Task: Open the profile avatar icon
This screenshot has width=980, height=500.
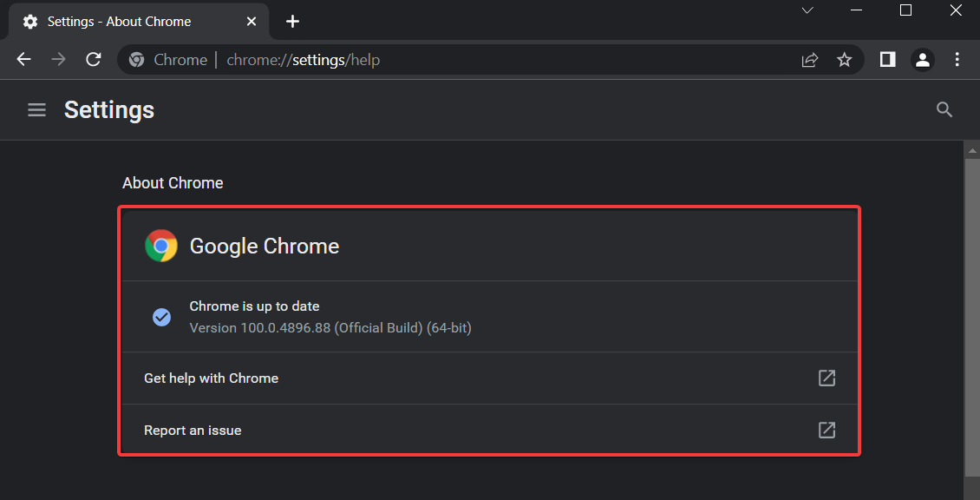Action: [x=923, y=59]
